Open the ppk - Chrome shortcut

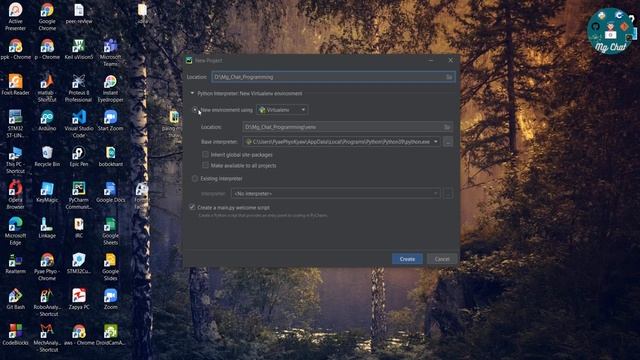pyautogui.click(x=16, y=49)
